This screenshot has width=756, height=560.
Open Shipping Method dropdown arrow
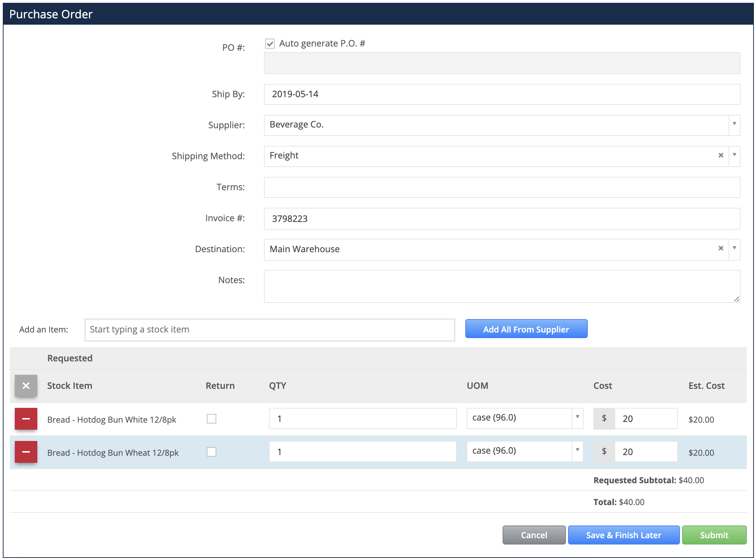[x=735, y=156]
